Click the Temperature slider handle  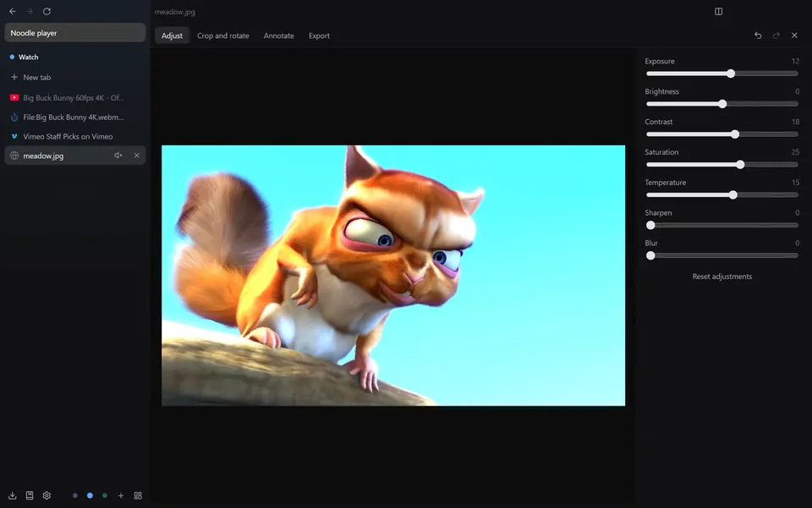click(x=732, y=195)
